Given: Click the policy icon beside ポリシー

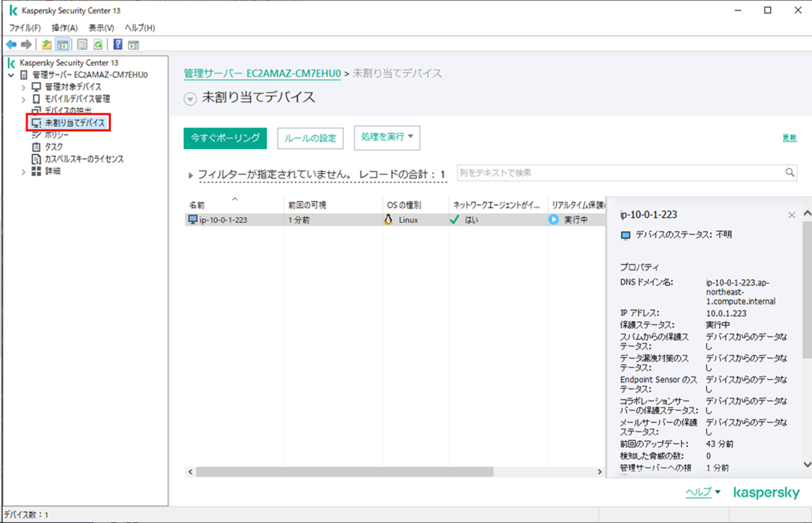Looking at the screenshot, I should pos(37,135).
